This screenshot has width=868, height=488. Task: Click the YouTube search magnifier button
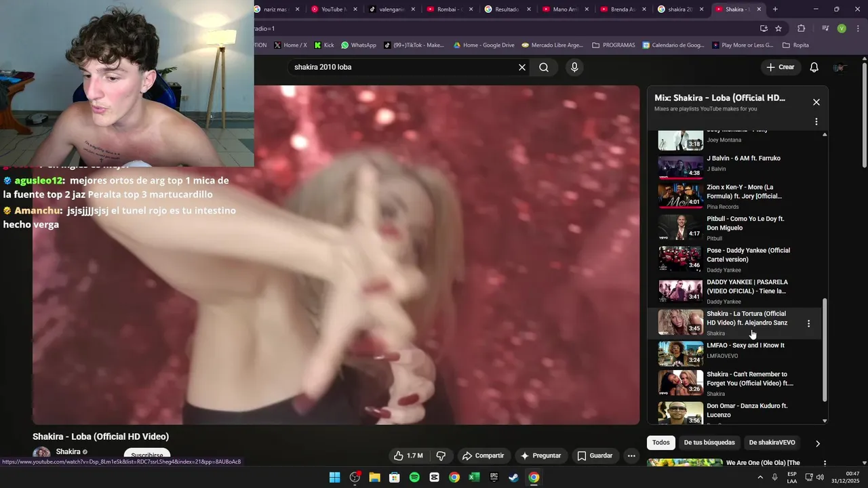[544, 67]
